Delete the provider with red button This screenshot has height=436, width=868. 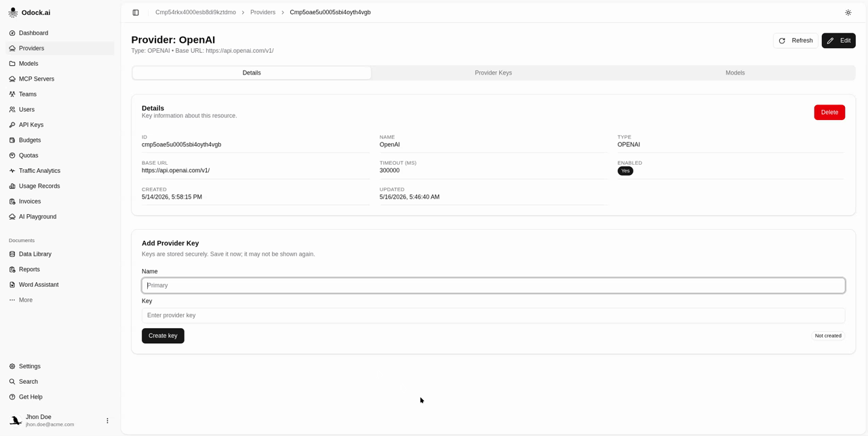coord(829,113)
